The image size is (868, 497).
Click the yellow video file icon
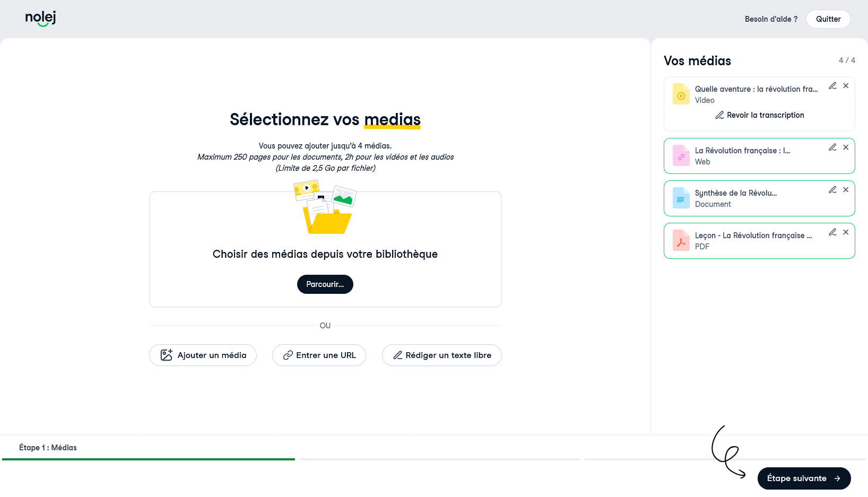(x=681, y=94)
